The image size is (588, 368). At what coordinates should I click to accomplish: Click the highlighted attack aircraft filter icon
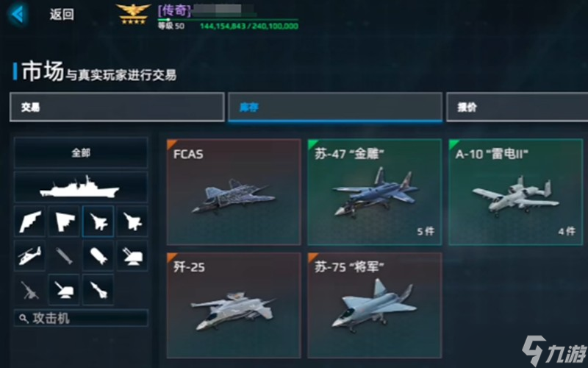coord(98,222)
